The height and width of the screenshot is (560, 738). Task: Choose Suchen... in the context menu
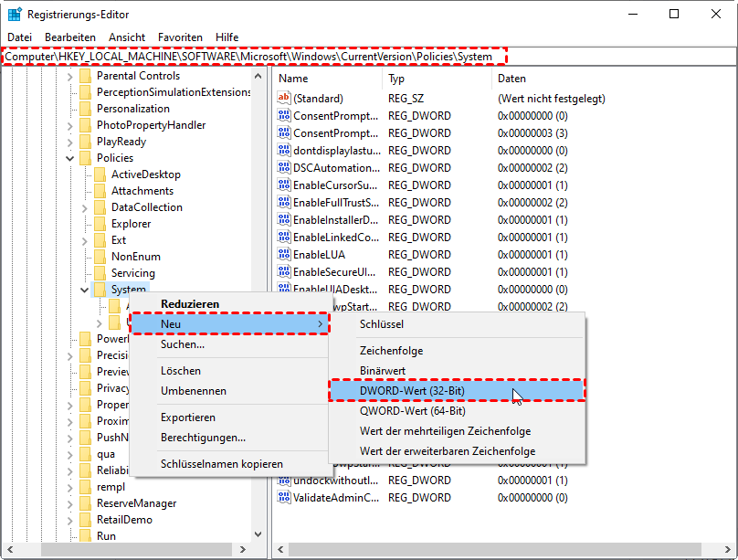pyautogui.click(x=228, y=344)
